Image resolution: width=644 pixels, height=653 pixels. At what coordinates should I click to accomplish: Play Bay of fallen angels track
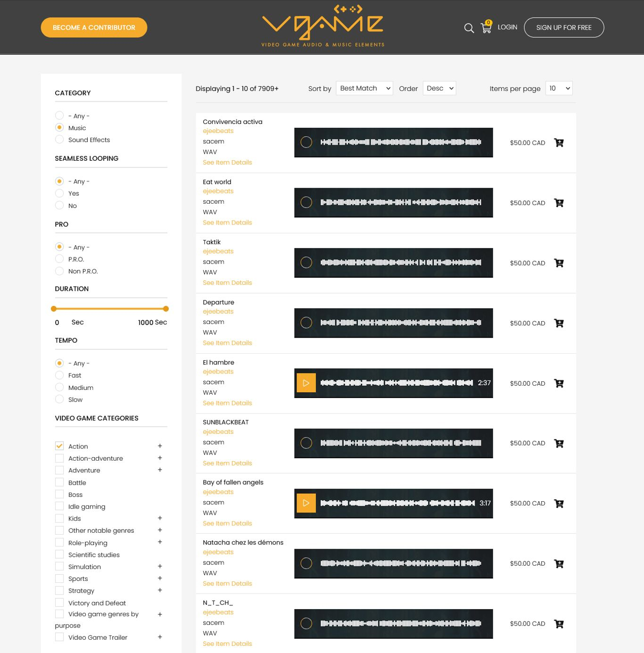tap(306, 503)
